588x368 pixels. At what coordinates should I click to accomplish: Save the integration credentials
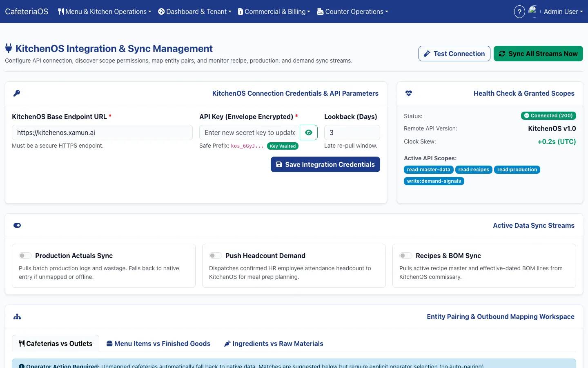tap(325, 164)
